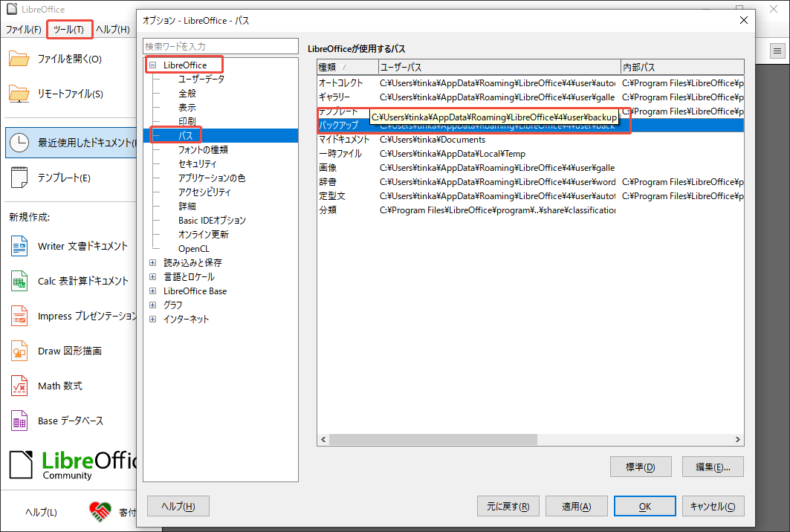Expand the インターネット tree node

(152, 319)
